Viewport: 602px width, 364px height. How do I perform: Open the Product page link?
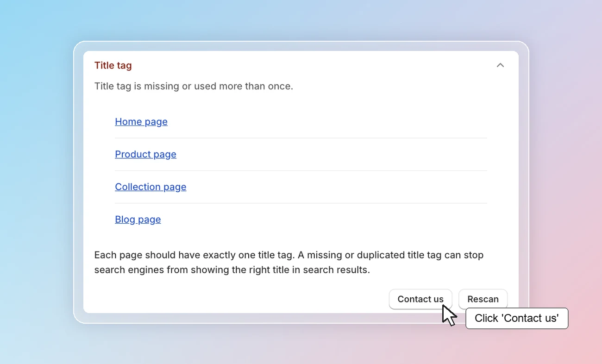click(145, 154)
